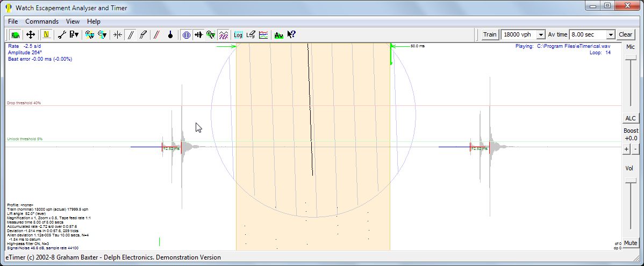Open the View menu

pyautogui.click(x=73, y=21)
